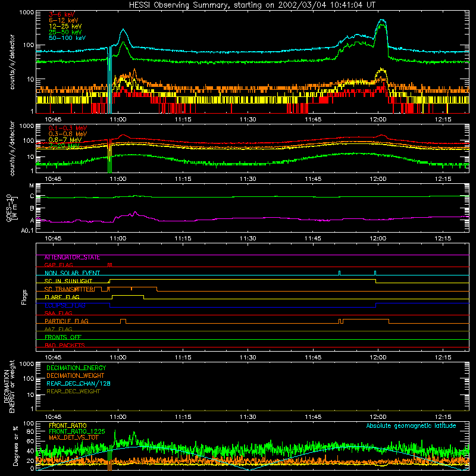This screenshot has width=476, height=476.
Task: Click the FRONTS_OFF flag label
Action: [63, 337]
